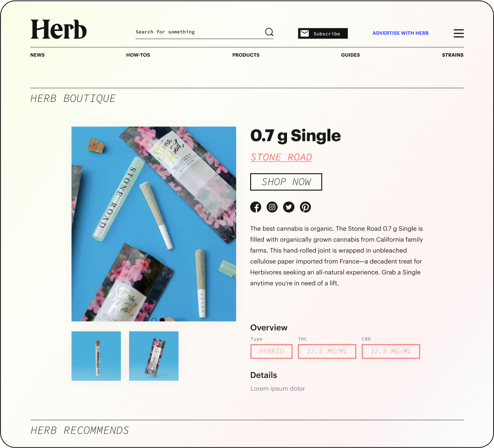Viewport: 494px width, 448px height.
Task: Open the STONE ROAD brand link
Action: (281, 157)
